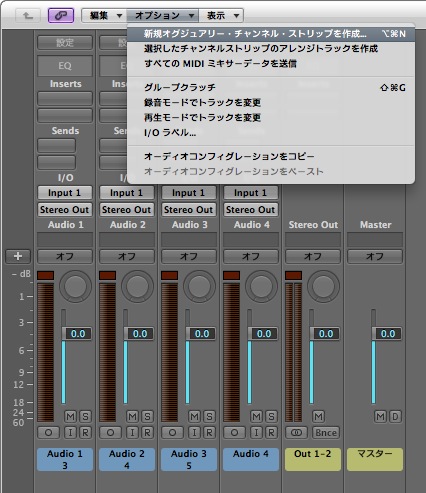This screenshot has width=426, height=493.
Task: Select 再生モードでトラックを変更
Action: tap(271, 118)
